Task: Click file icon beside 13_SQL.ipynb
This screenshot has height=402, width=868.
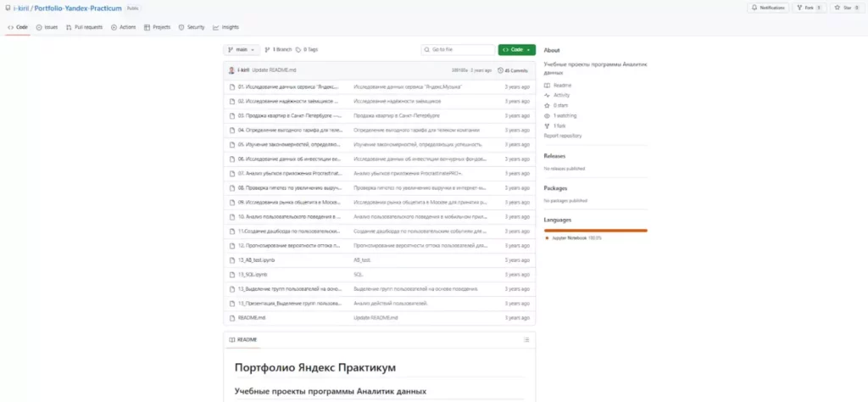Action: pyautogui.click(x=232, y=274)
